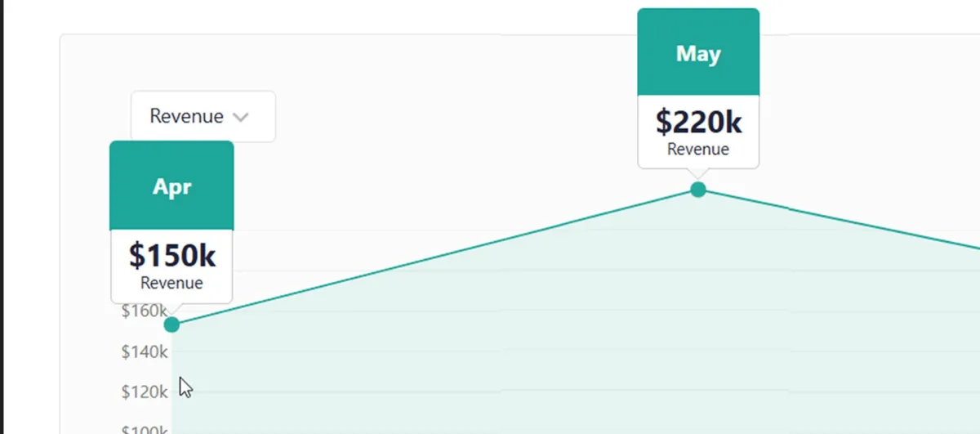The image size is (980, 434).
Task: Click the Revenue label under $150k
Action: coord(171,284)
